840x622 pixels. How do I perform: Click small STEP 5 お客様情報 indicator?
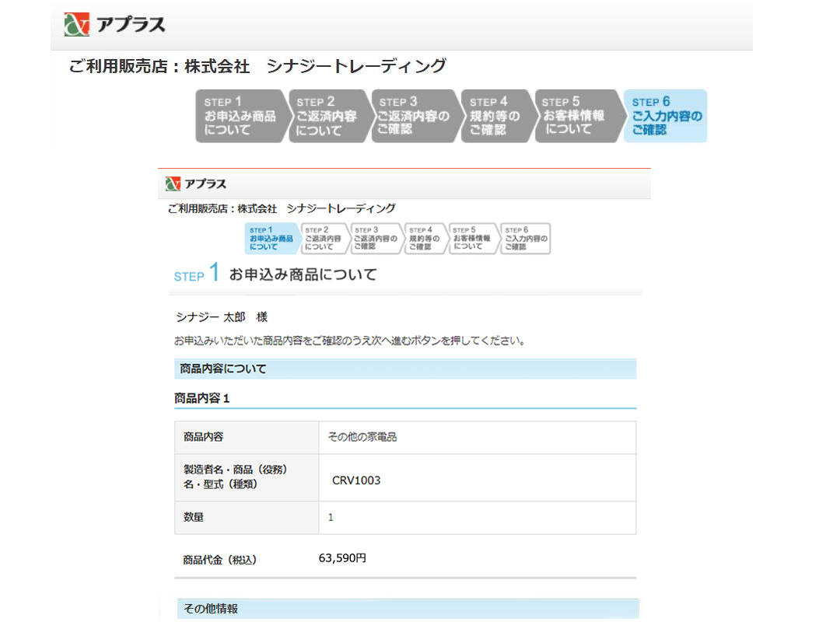click(473, 239)
